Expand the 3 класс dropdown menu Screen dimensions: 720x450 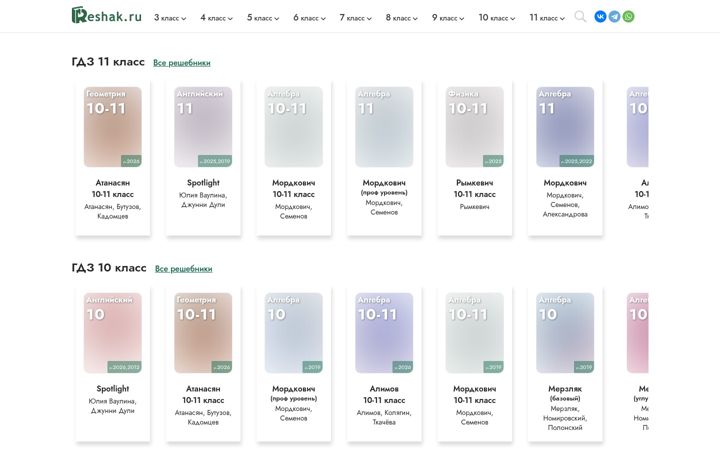(x=170, y=18)
